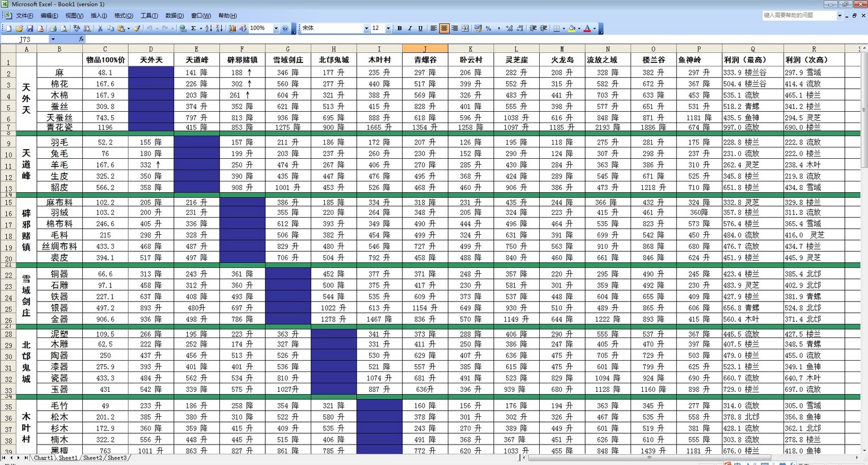868x465 pixels.
Task: Switch to Sheet2 tab
Action: click(x=92, y=458)
